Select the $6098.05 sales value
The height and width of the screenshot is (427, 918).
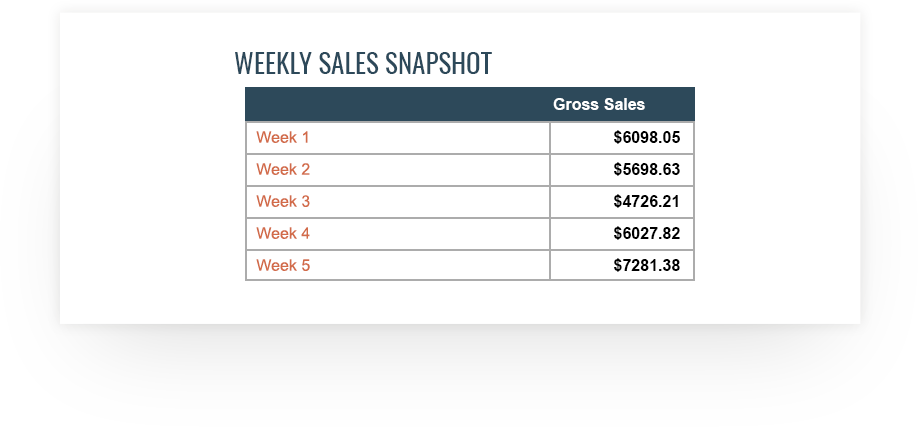pyautogui.click(x=646, y=138)
